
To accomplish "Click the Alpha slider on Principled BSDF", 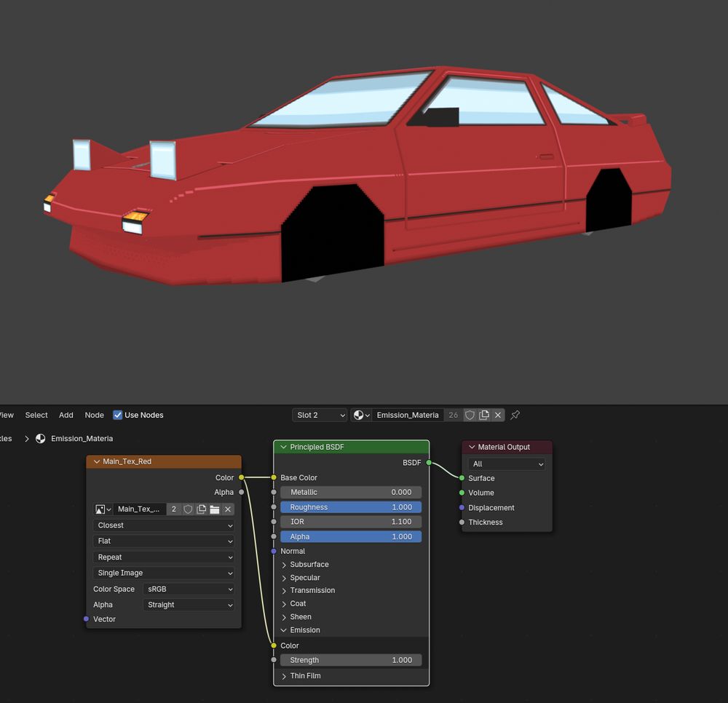I will [x=351, y=537].
